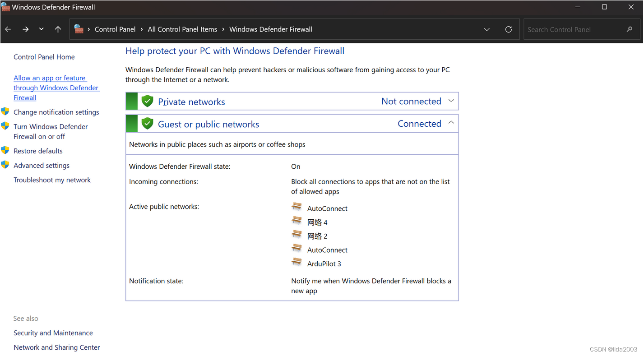Click bench icon next to 网络 4
Viewport: 644px width, 356px height.
pos(297,221)
